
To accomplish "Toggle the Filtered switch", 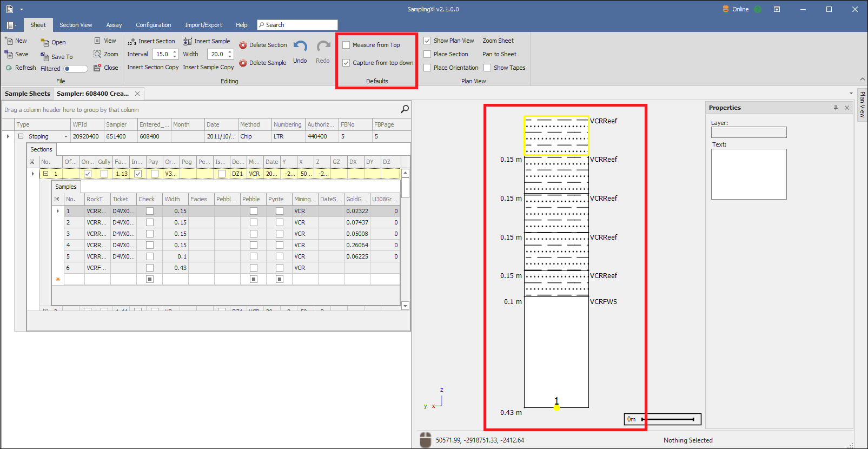I will tap(76, 69).
